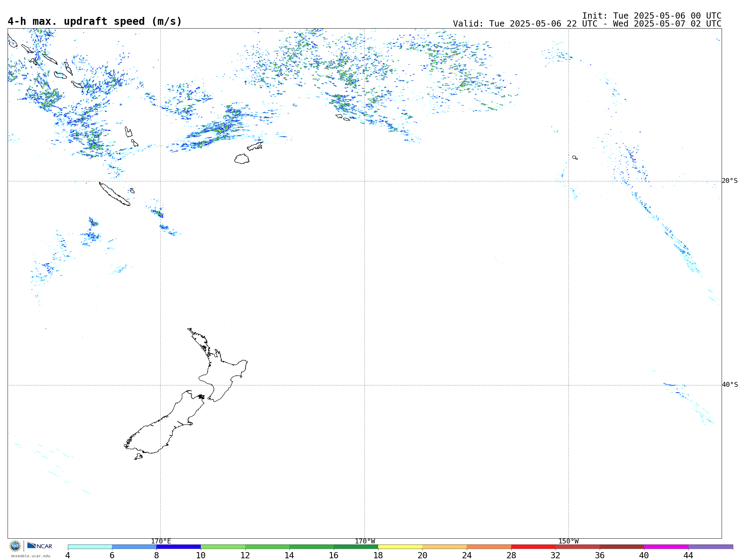Click the colorbar tick label 12

click(x=245, y=556)
